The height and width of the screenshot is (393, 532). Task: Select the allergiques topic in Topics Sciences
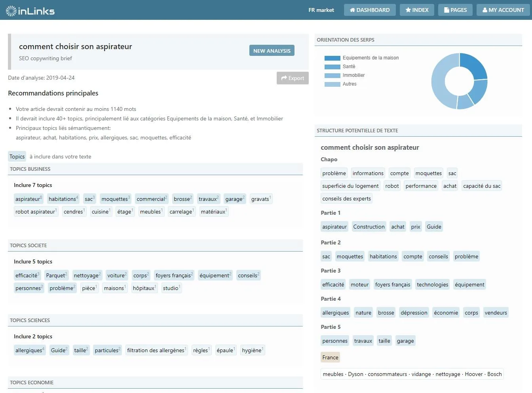point(30,350)
